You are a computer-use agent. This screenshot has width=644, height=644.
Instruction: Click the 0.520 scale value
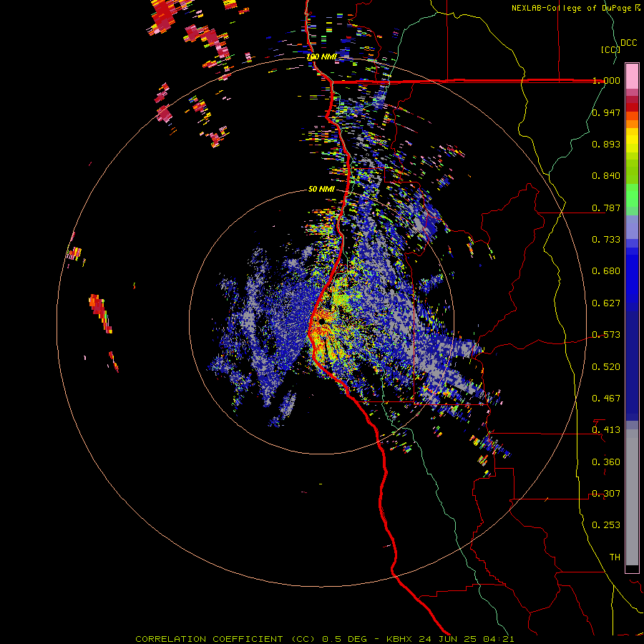tap(606, 367)
